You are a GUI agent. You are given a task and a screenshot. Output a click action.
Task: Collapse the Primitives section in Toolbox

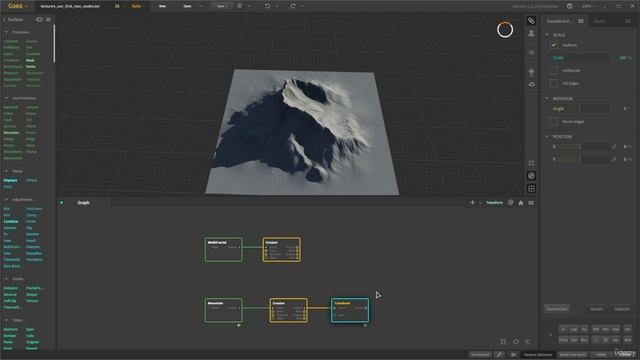pos(7,32)
